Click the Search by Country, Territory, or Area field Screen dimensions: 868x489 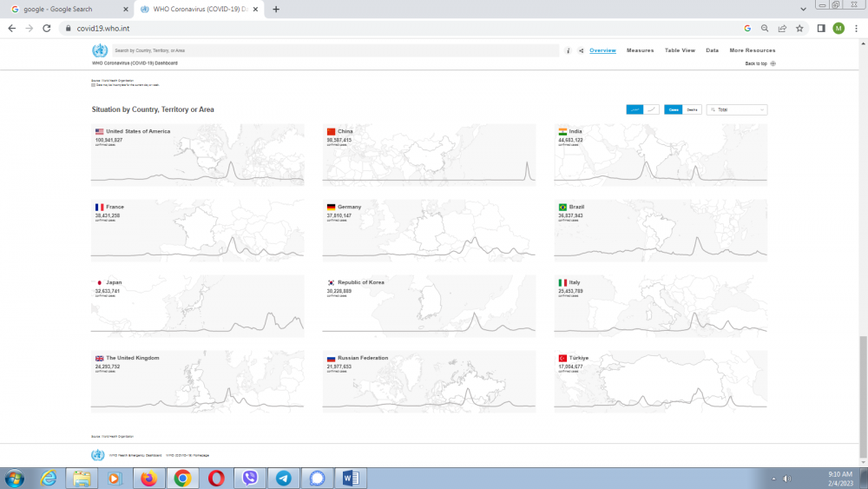click(335, 51)
